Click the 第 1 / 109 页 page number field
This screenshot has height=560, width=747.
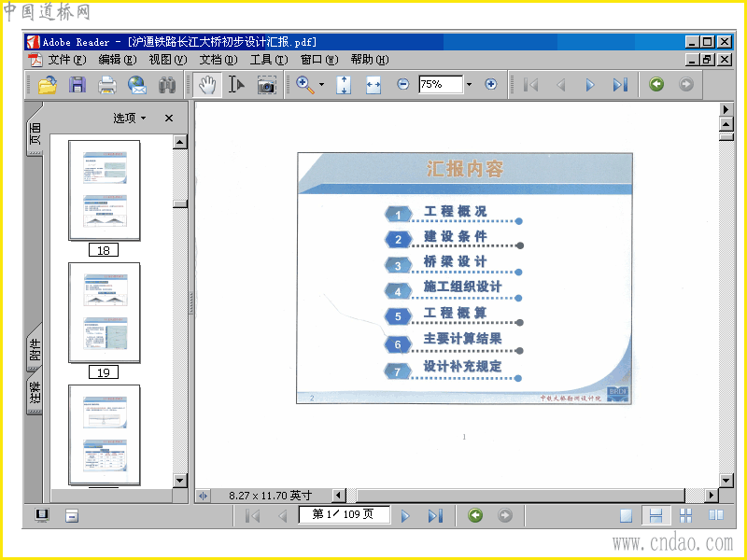coord(344,514)
